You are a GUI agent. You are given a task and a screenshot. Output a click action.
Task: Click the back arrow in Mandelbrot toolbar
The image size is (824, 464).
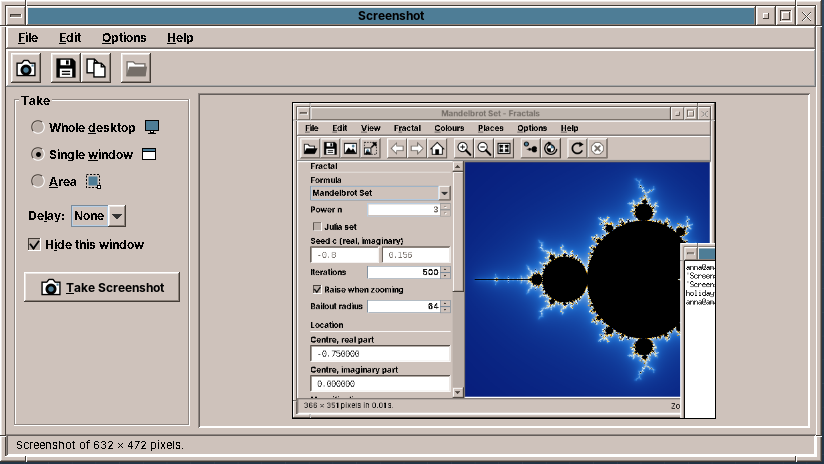pyautogui.click(x=397, y=149)
